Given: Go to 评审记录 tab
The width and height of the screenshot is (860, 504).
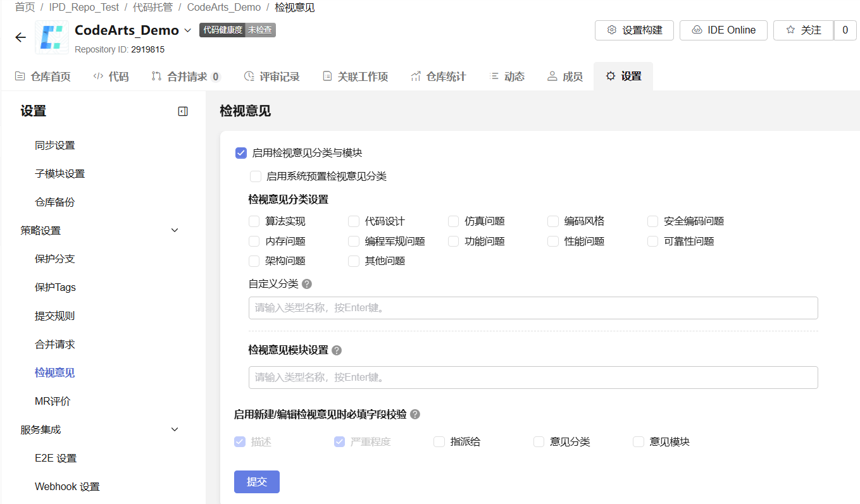Looking at the screenshot, I should (x=272, y=77).
